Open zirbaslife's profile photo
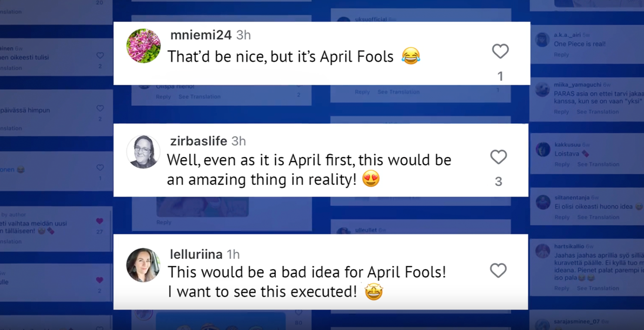 click(143, 152)
